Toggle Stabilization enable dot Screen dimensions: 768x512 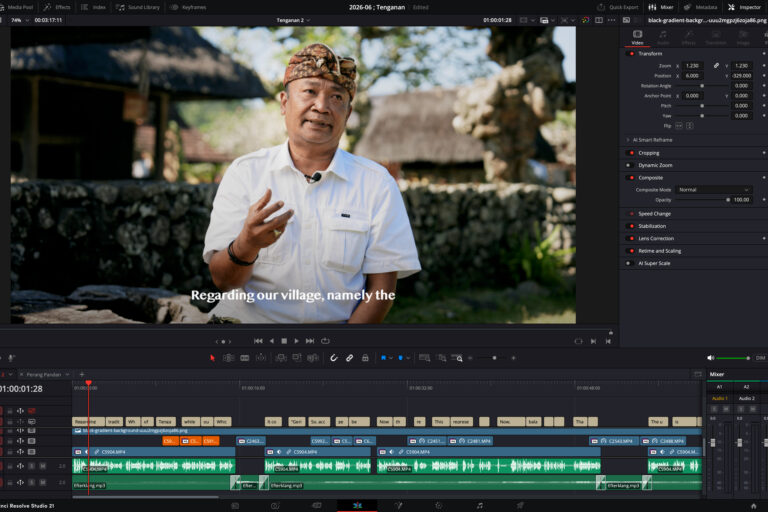pyautogui.click(x=631, y=226)
